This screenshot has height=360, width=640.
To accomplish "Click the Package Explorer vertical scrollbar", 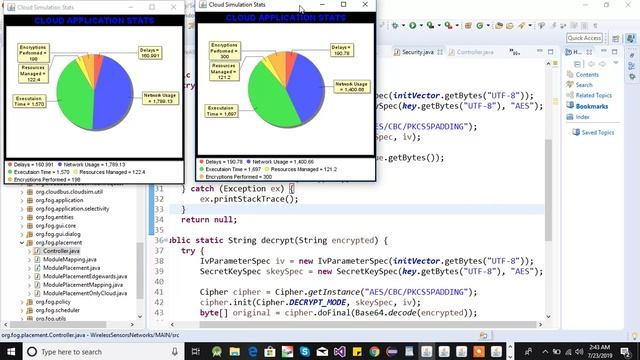I will [140, 271].
